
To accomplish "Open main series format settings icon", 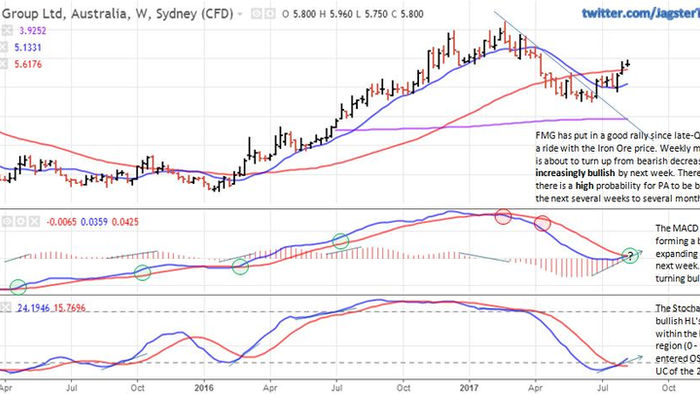I will point(270,14).
